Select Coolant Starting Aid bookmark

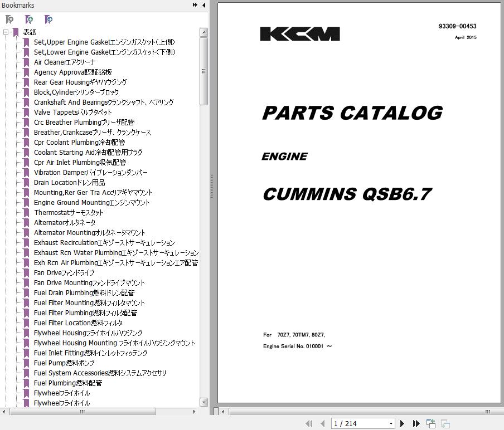pyautogui.click(x=88, y=152)
